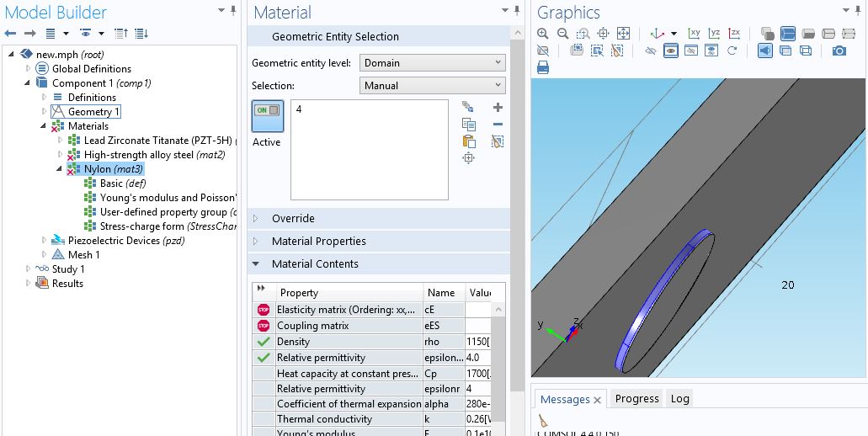
Task: Click the plus icon to add selection
Action: point(498,107)
